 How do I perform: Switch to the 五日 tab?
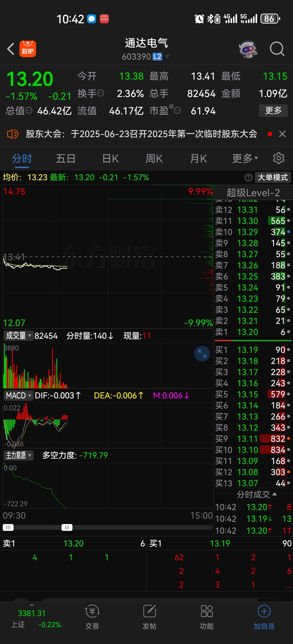(66, 159)
